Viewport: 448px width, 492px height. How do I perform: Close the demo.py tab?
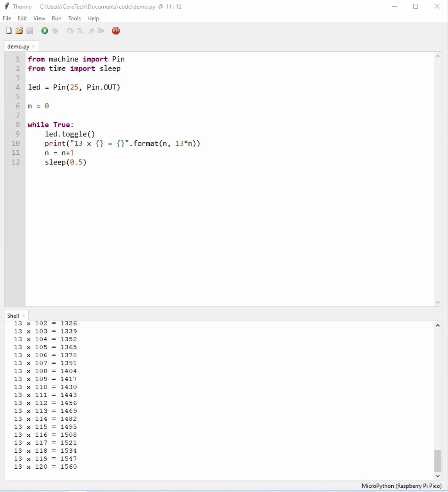33,46
